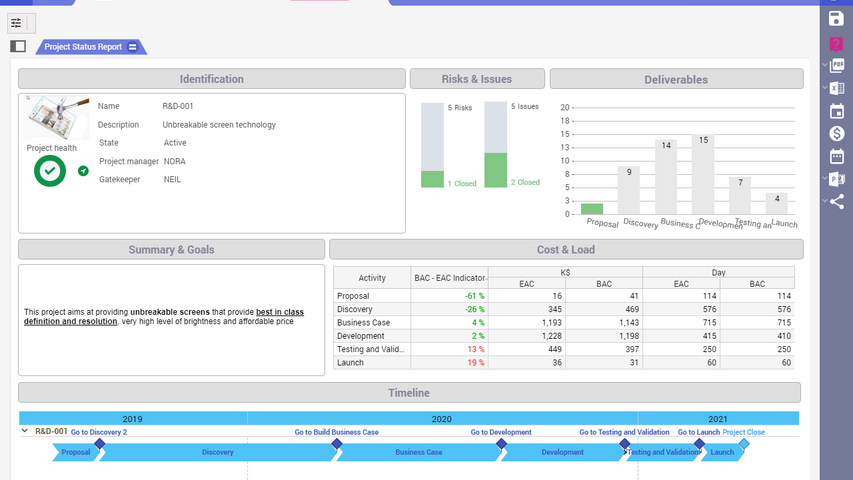853x480 pixels.
Task: Open the Project Status Report tab menu
Action: tap(133, 47)
